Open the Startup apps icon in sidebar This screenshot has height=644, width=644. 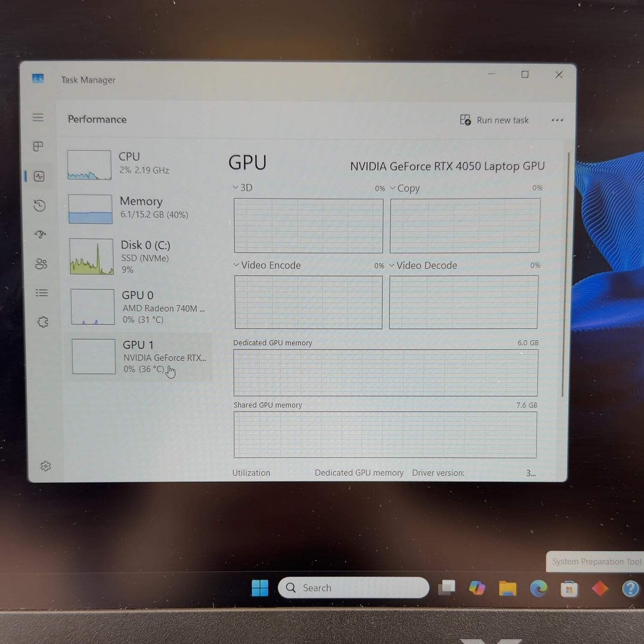point(40,234)
